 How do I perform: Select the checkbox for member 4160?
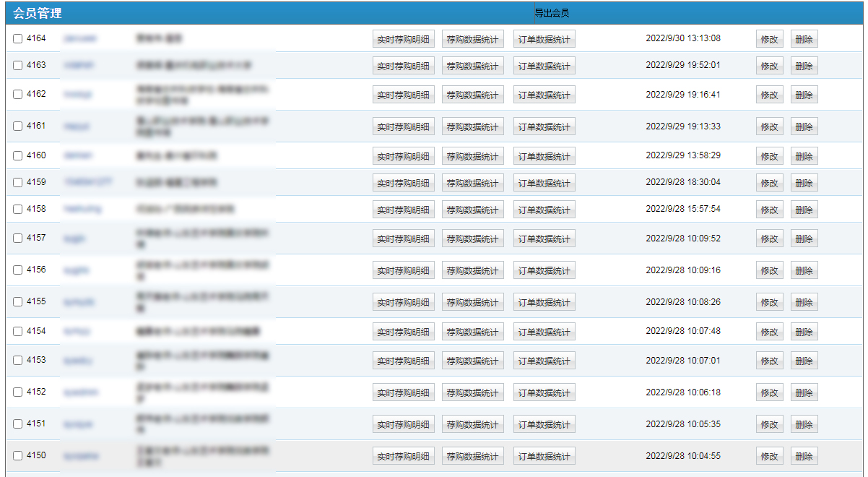coord(18,156)
